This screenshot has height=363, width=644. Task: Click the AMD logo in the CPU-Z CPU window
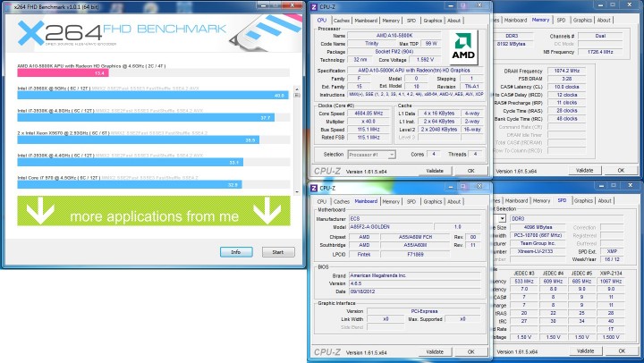[x=463, y=47]
